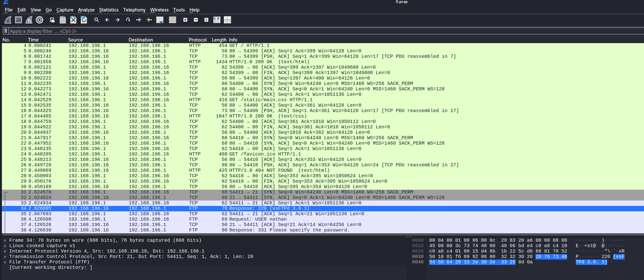Viewport: 644px width, 280px height.
Task: Click hex offset 0040 row
Action: 418,262
